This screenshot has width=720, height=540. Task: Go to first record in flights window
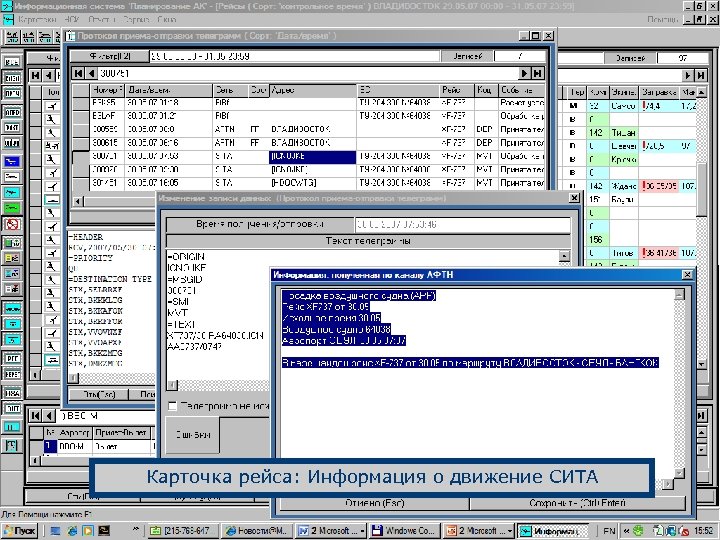[35, 75]
